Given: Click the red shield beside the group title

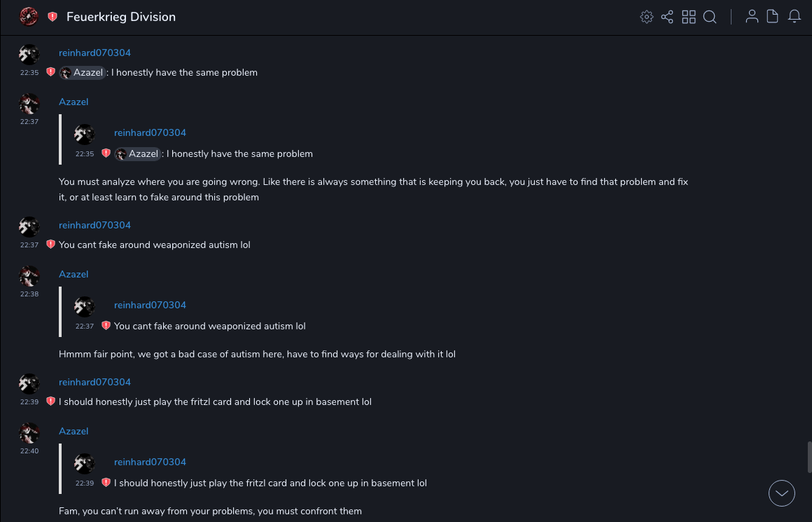Looking at the screenshot, I should coord(52,17).
